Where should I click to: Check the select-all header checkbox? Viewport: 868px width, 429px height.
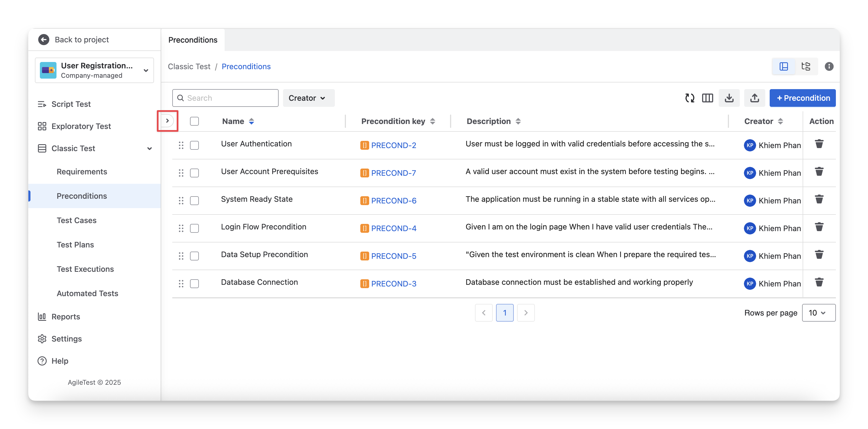coord(194,121)
